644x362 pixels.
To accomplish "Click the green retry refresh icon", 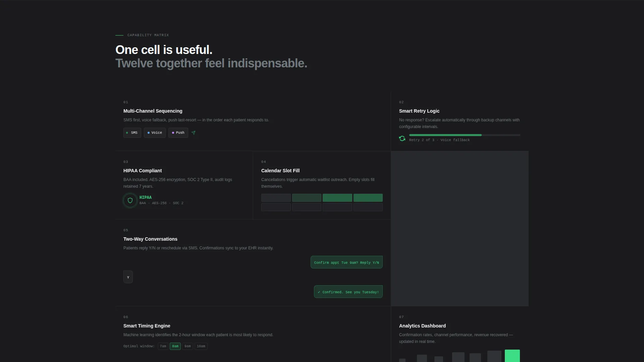I will pyautogui.click(x=402, y=138).
